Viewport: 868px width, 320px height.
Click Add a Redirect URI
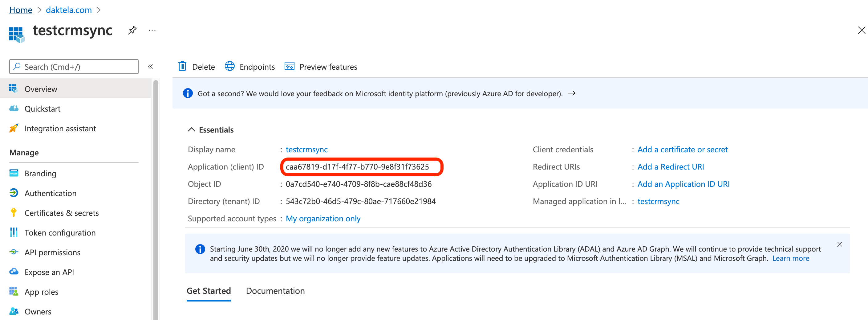pos(671,166)
